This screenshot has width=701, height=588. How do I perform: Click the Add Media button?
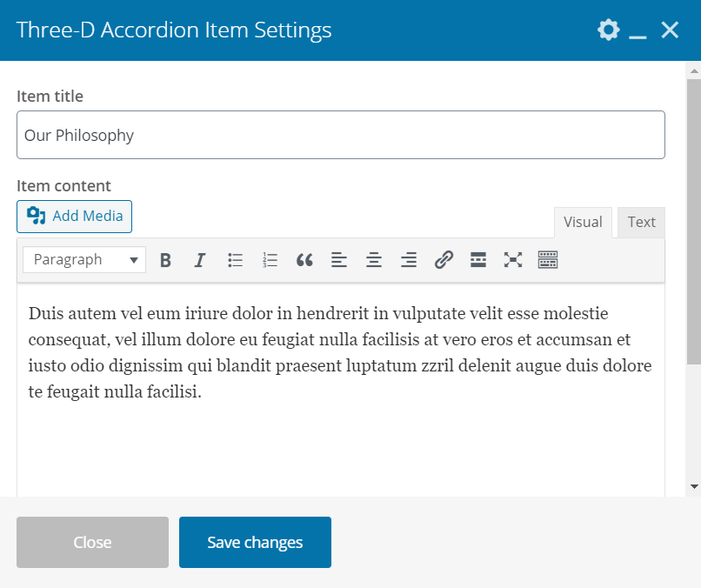tap(75, 216)
